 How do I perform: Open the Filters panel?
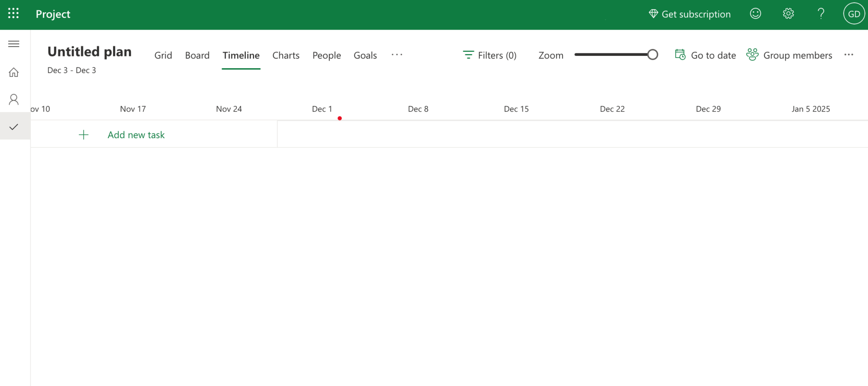[490, 55]
